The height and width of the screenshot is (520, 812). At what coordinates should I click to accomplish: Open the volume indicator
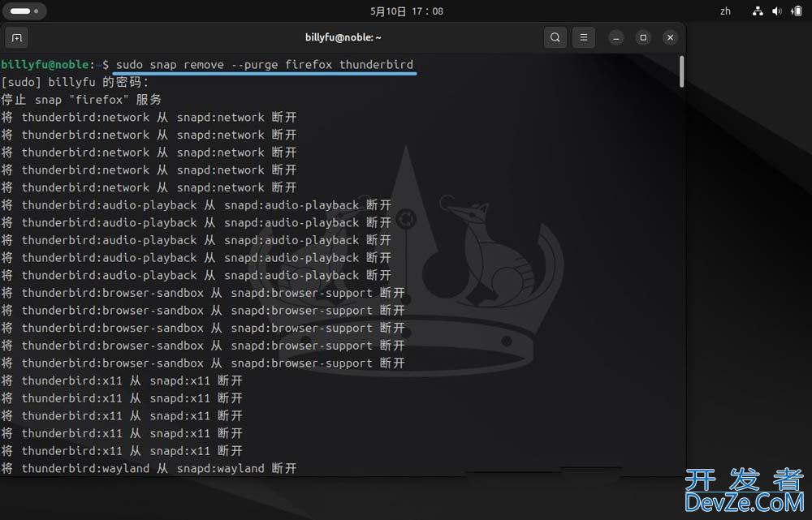pos(777,11)
